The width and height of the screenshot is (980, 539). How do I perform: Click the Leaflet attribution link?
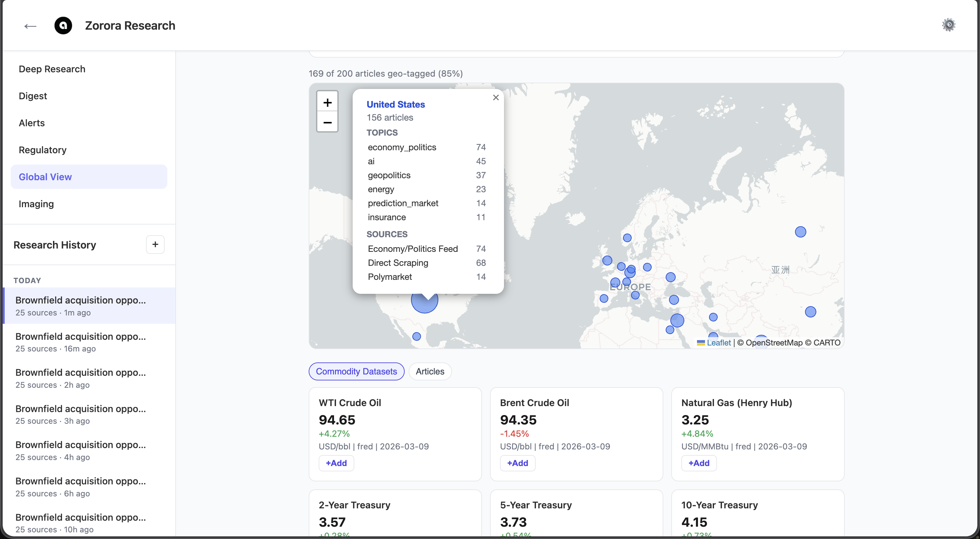pos(718,342)
